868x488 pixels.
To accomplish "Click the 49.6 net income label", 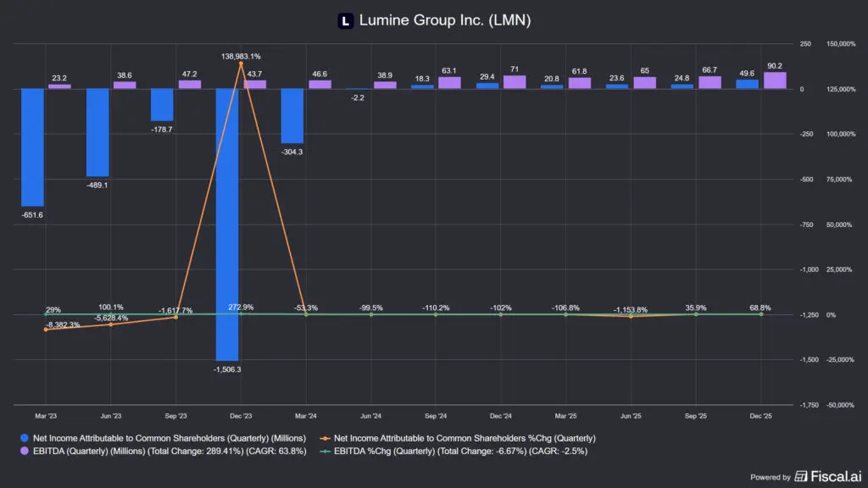I will click(x=747, y=73).
